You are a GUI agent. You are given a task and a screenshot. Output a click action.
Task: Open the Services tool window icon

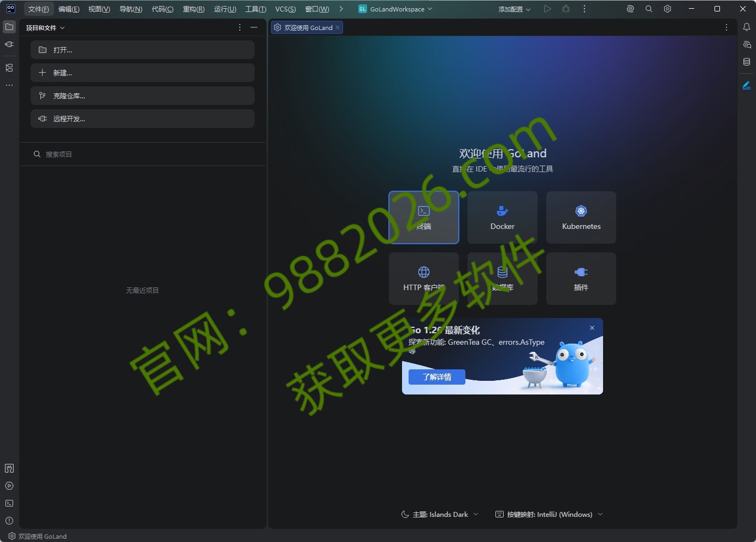click(9, 486)
